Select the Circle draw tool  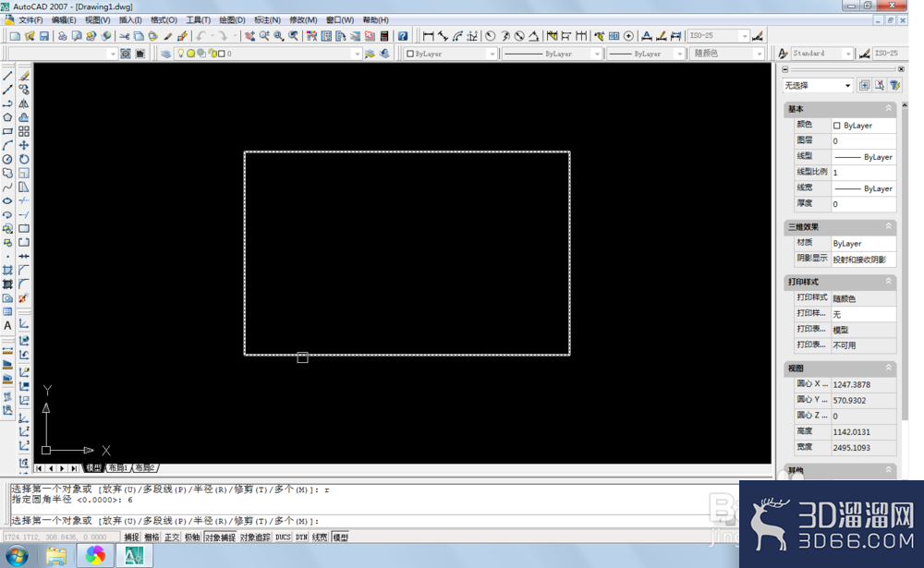coord(7,159)
